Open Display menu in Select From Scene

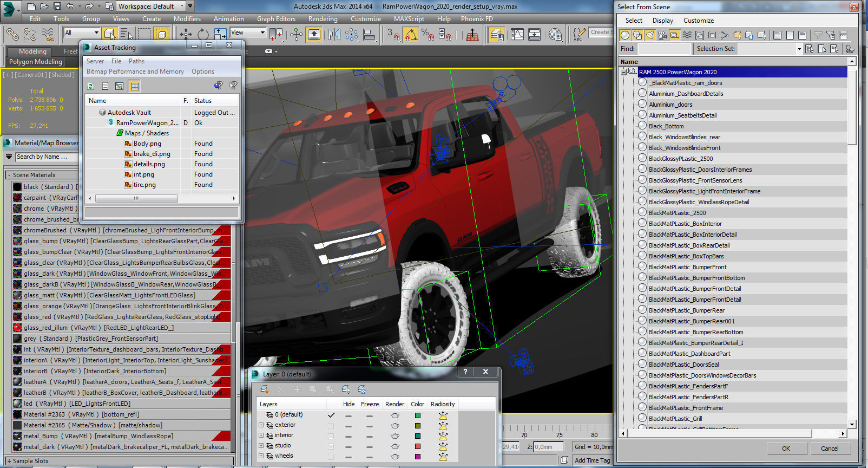pos(663,21)
